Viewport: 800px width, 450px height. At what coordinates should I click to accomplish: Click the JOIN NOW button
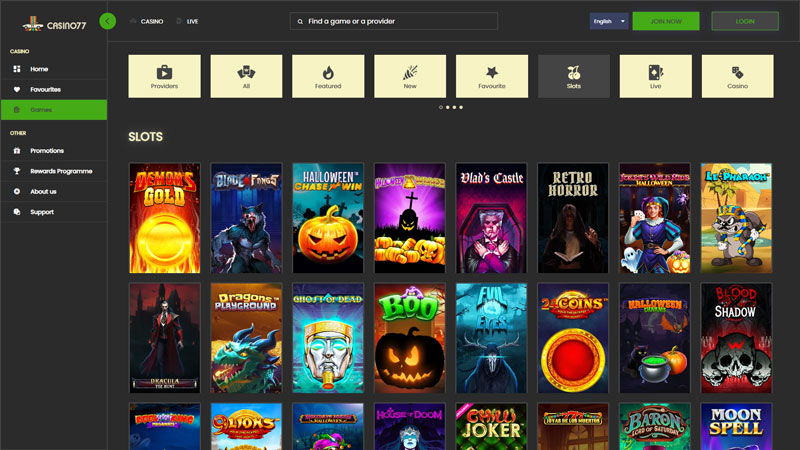(666, 21)
